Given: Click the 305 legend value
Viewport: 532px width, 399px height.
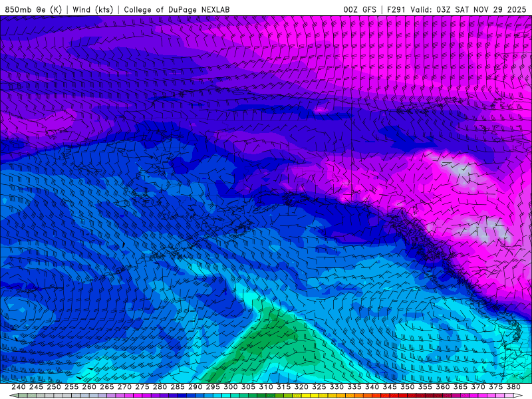Looking at the screenshot, I should pyautogui.click(x=248, y=387).
